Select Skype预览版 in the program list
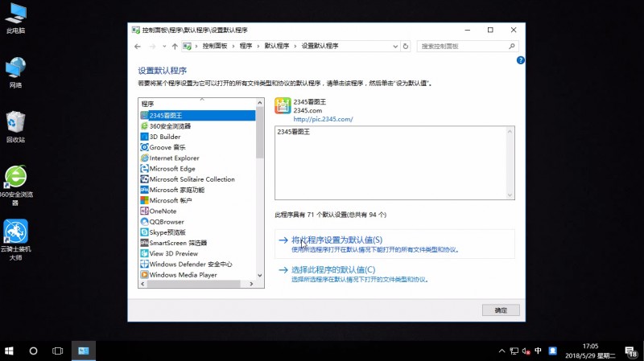644x361 pixels. (197, 232)
